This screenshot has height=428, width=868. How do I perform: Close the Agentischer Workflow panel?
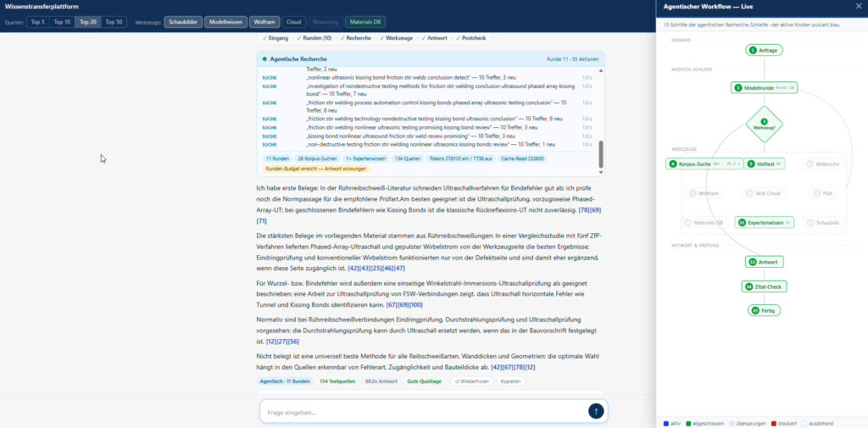click(x=858, y=7)
